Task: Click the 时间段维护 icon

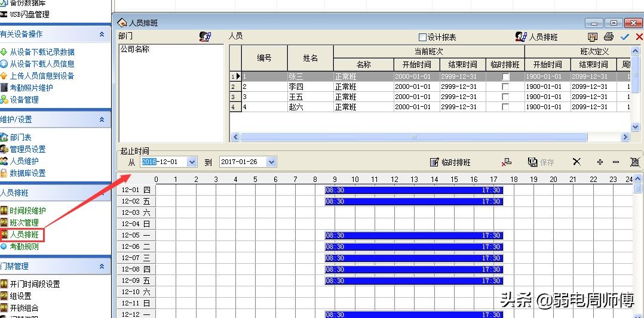Action: [x=4, y=211]
